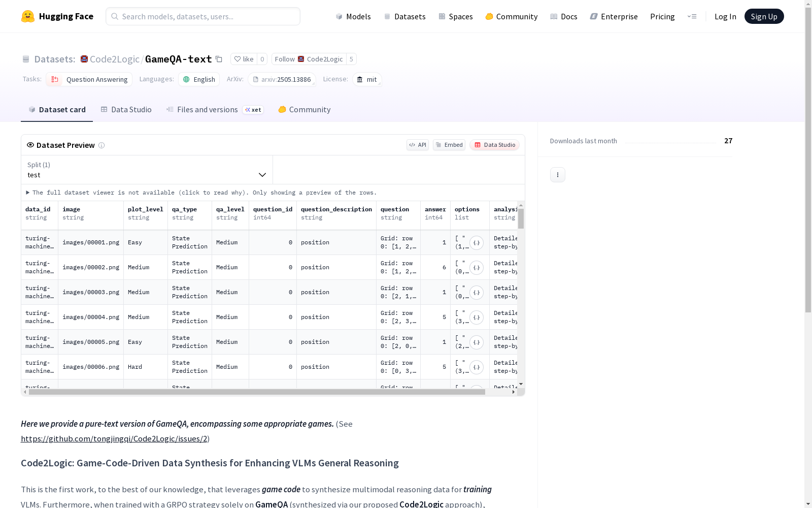
Task: Open Models in the top navigation
Action: 353,16
